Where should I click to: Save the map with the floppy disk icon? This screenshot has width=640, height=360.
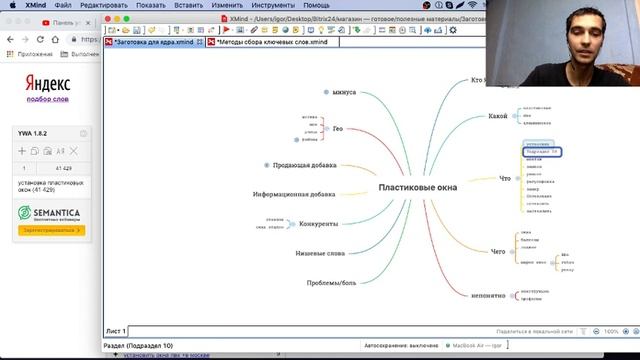point(136,30)
